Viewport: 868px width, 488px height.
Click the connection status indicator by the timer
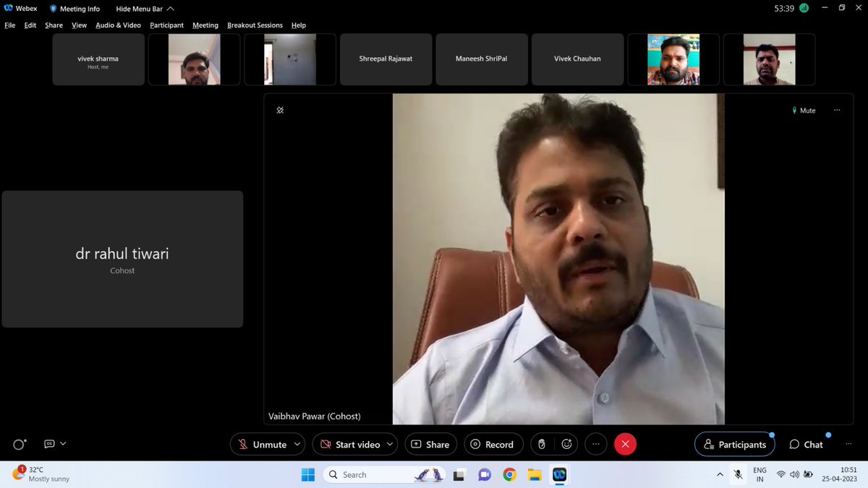804,9
